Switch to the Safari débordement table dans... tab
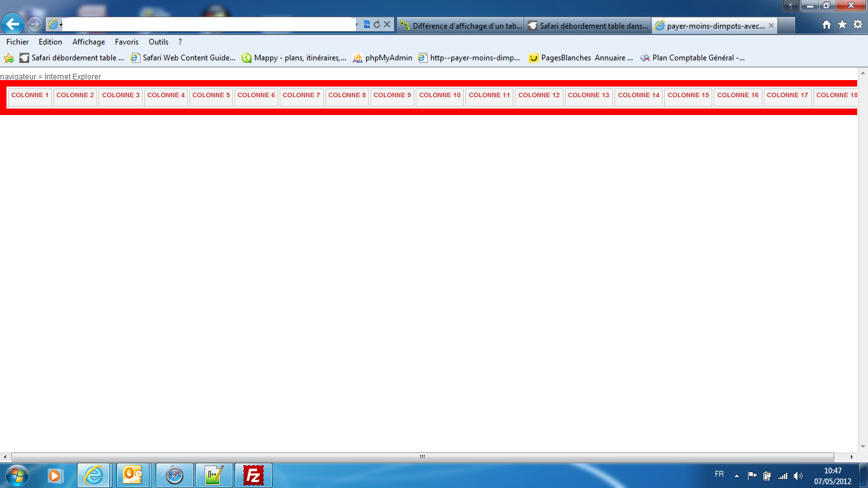 [588, 25]
